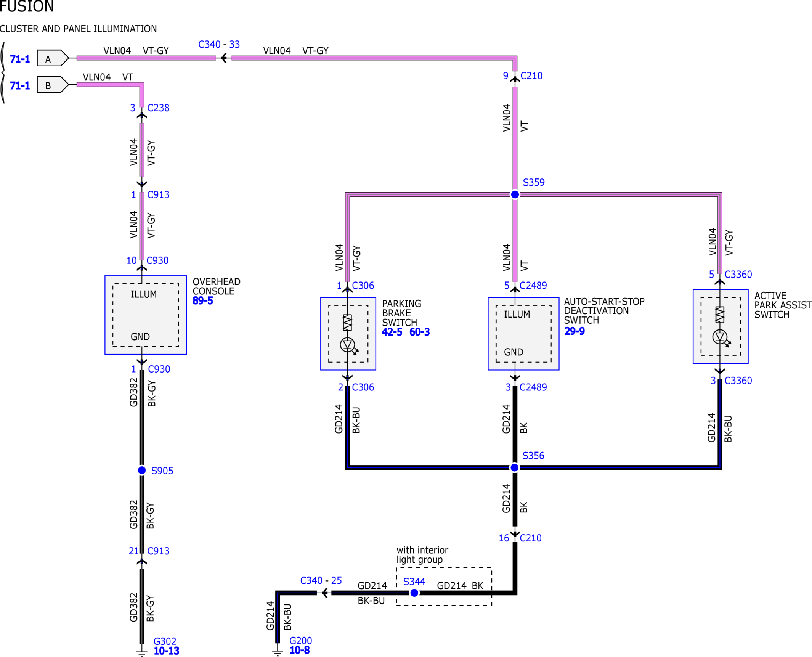Select the C3360 label at pin 3
This screenshot has width=812, height=657.
(x=738, y=381)
